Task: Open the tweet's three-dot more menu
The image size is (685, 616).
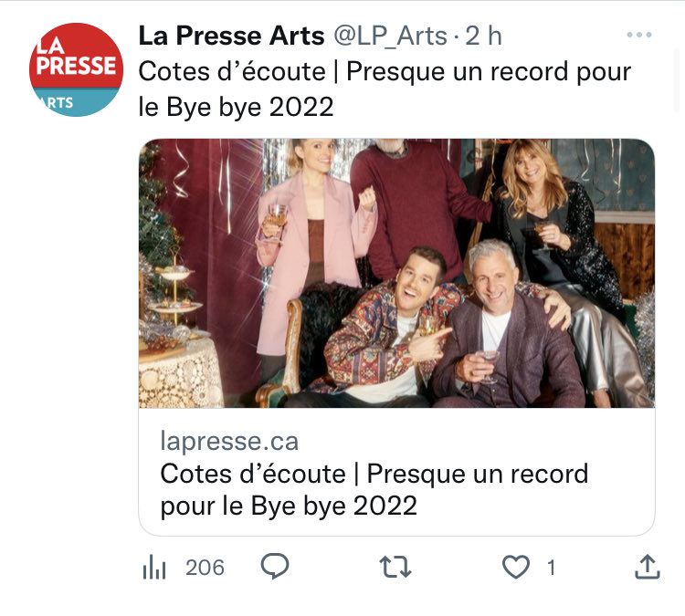Action: click(x=638, y=35)
